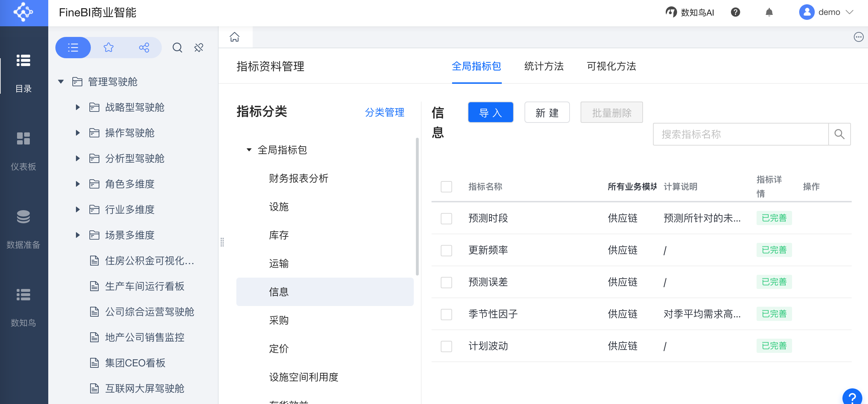The height and width of the screenshot is (404, 868).
Task: Check the box for 预测时段 row
Action: click(446, 218)
